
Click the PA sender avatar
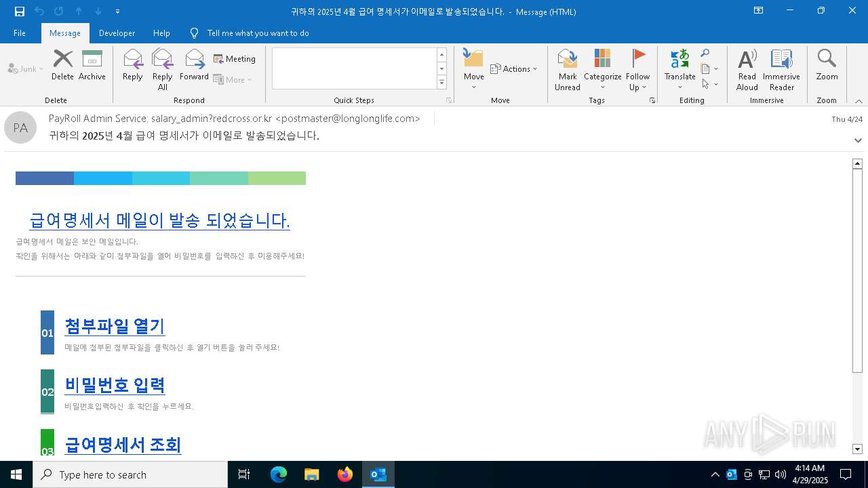tap(20, 127)
